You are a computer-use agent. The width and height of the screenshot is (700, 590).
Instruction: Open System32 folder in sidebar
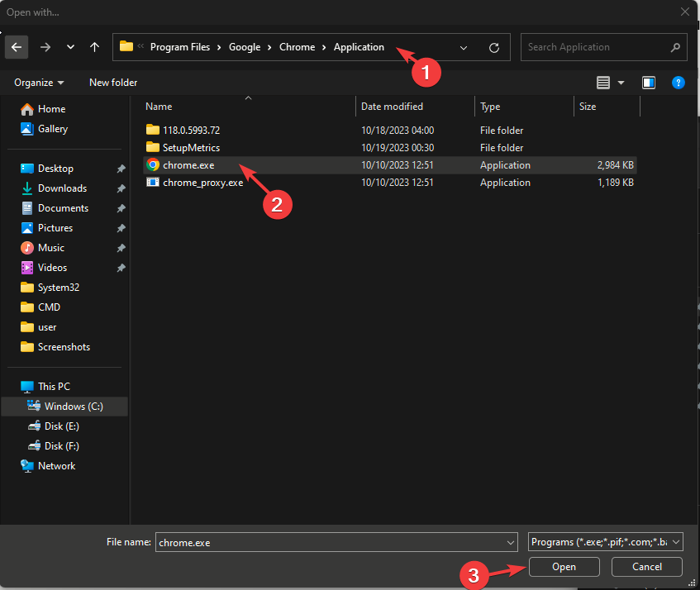coord(58,288)
